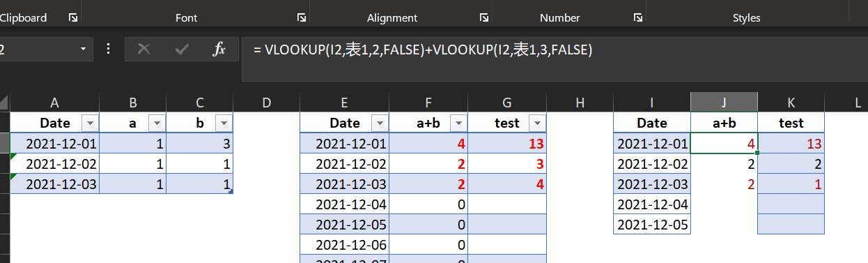Select cell G3 showing red 3
This screenshot has width=868, height=263.
(507, 164)
